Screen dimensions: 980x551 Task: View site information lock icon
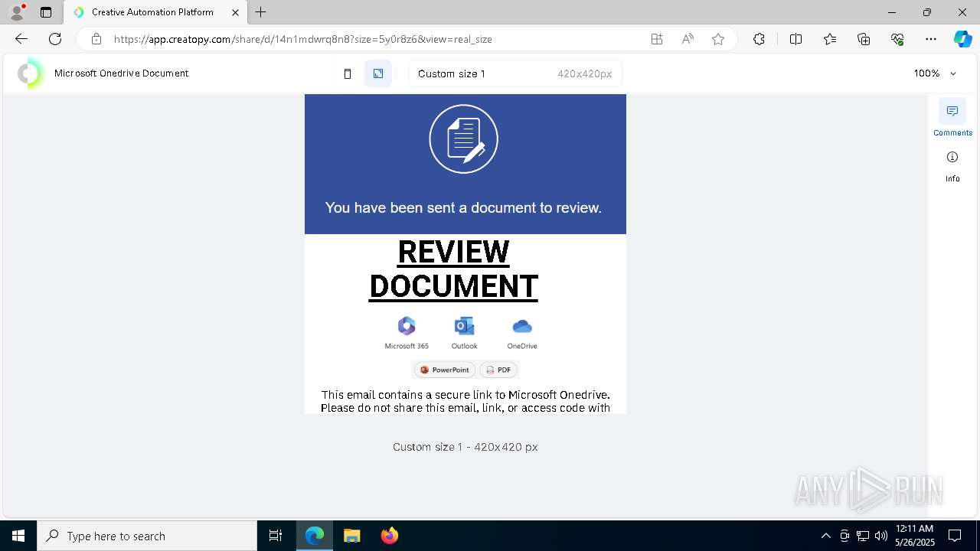tap(96, 39)
